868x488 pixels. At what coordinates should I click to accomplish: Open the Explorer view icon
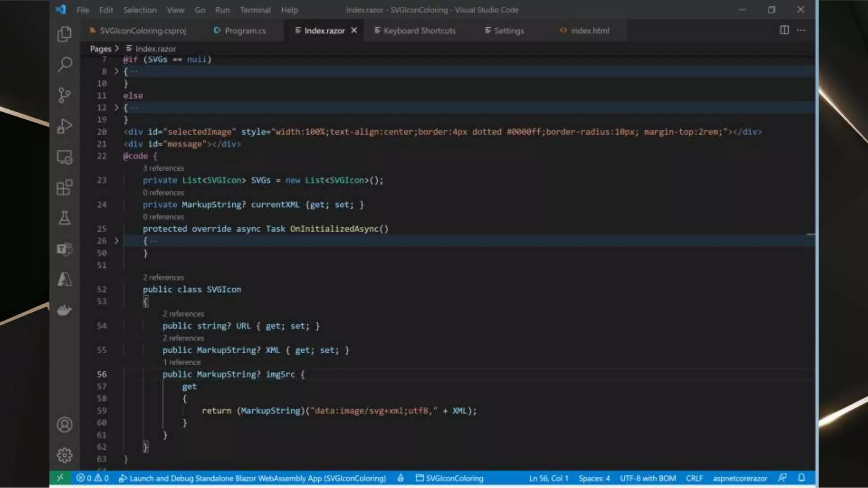(64, 34)
